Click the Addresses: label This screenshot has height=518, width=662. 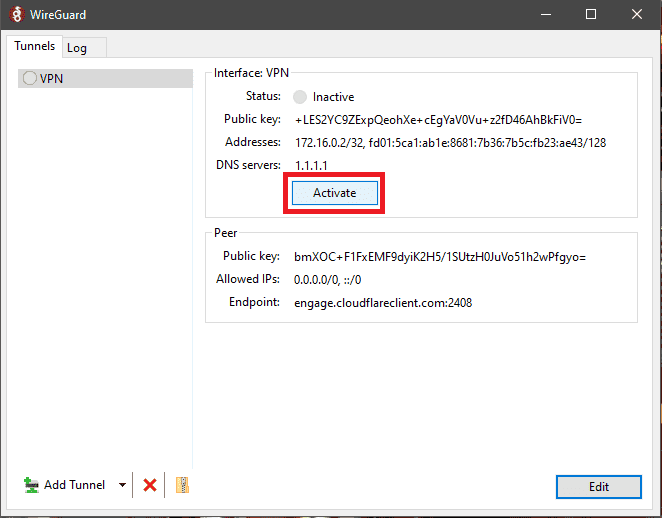coord(252,142)
